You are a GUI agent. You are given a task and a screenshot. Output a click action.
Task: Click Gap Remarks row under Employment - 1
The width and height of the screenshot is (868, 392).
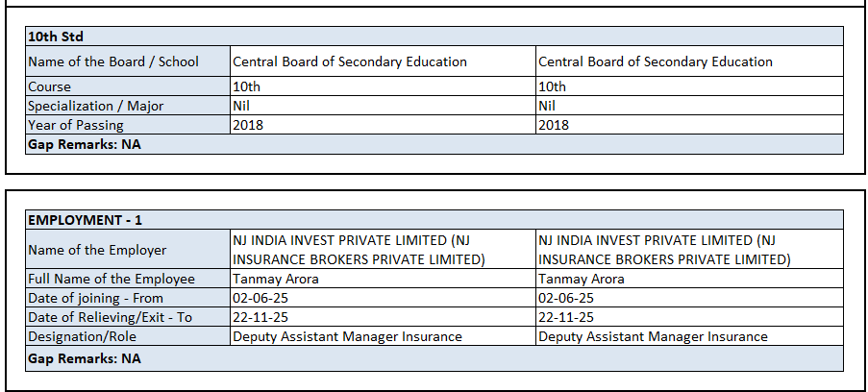coord(85,358)
